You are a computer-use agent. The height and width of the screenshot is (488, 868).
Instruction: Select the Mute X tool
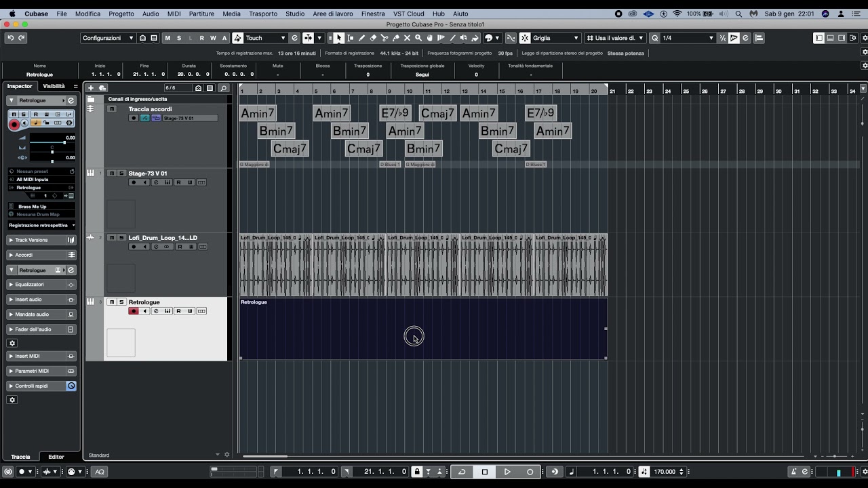coord(407,38)
